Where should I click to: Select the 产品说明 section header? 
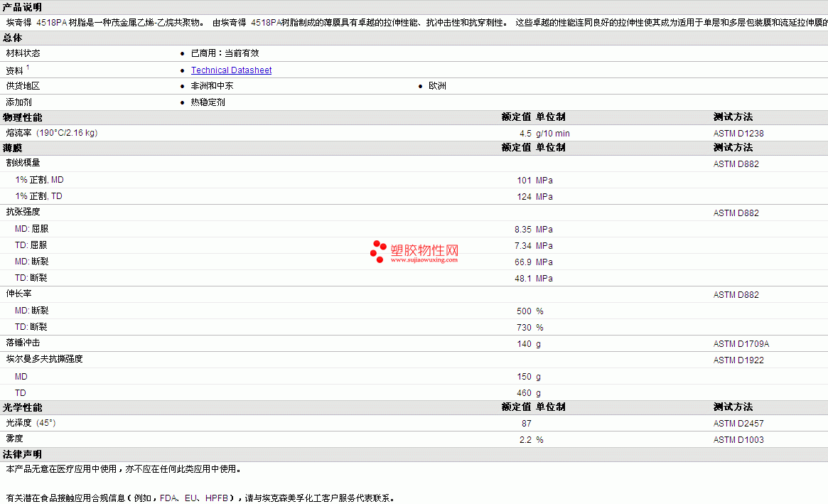click(22, 7)
